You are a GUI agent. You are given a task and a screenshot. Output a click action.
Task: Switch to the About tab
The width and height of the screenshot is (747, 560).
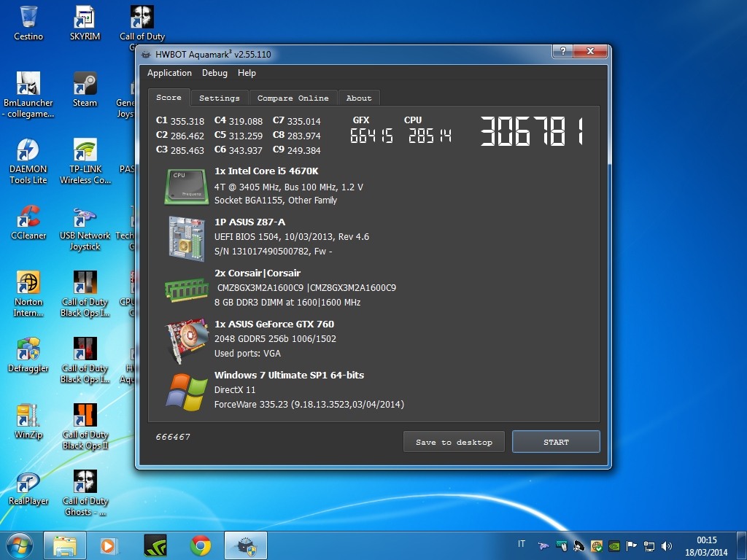pyautogui.click(x=359, y=98)
